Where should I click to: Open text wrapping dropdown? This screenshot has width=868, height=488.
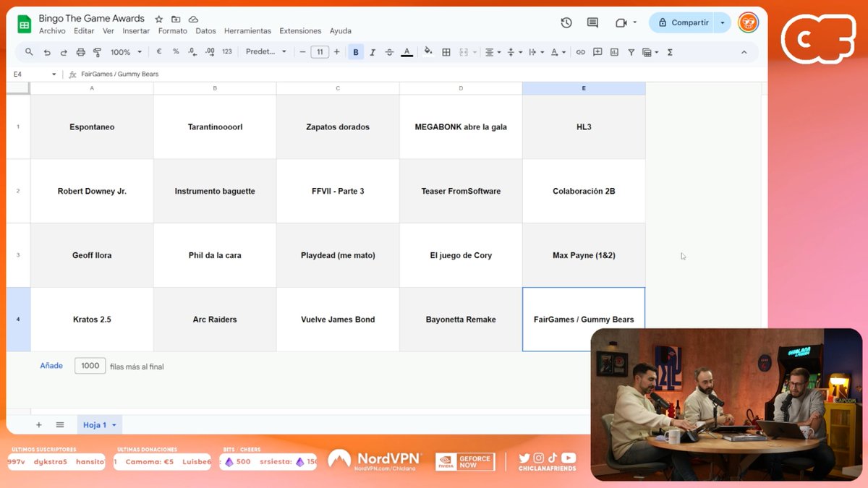pos(536,52)
